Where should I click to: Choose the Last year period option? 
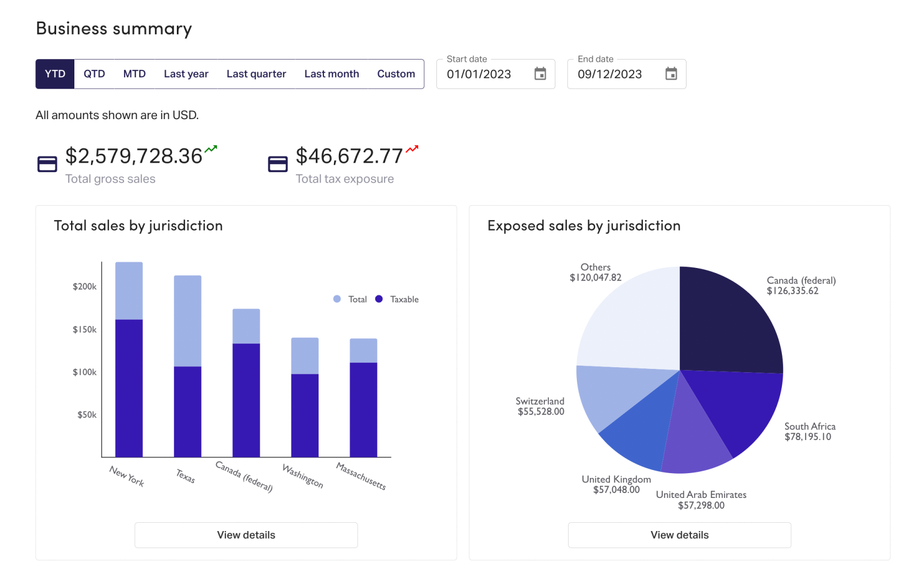[186, 74]
